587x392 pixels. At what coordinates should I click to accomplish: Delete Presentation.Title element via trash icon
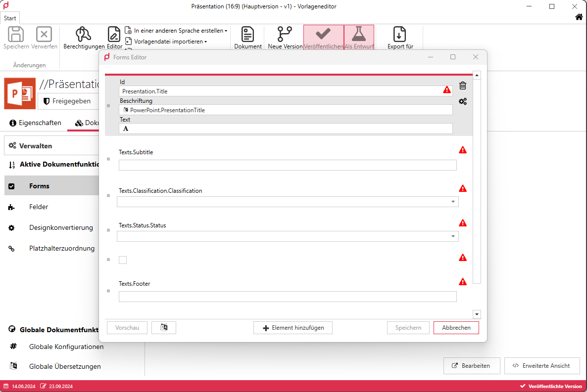pyautogui.click(x=463, y=86)
